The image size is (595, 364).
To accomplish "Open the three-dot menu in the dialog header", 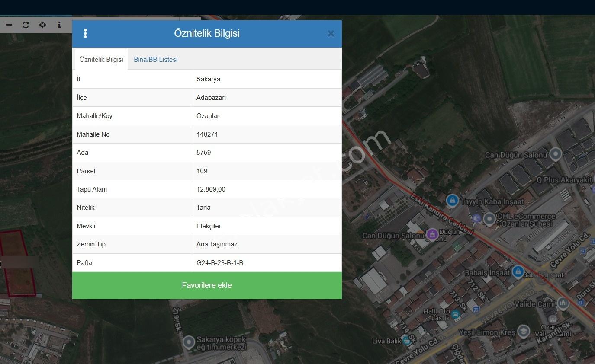I will click(85, 34).
